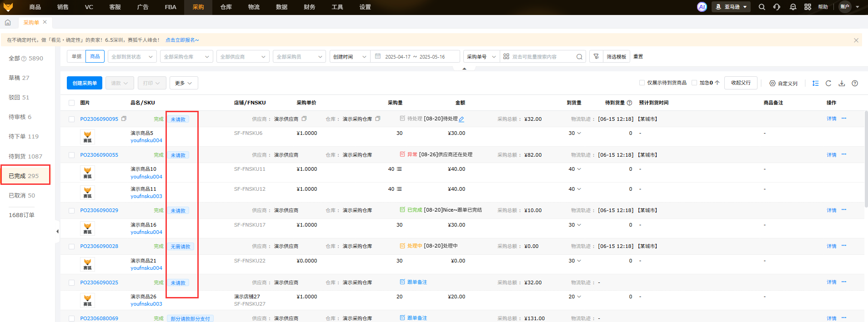868x322 pixels.
Task: Click the refresh list icon
Action: tap(828, 83)
